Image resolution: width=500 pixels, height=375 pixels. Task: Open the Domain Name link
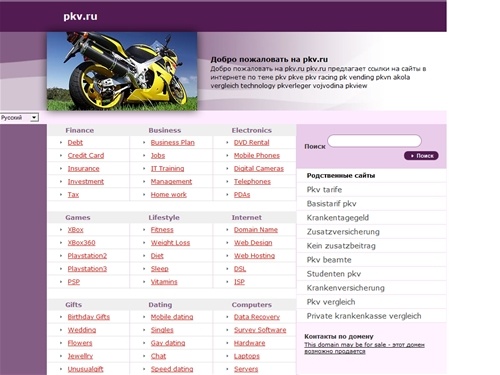[256, 229]
